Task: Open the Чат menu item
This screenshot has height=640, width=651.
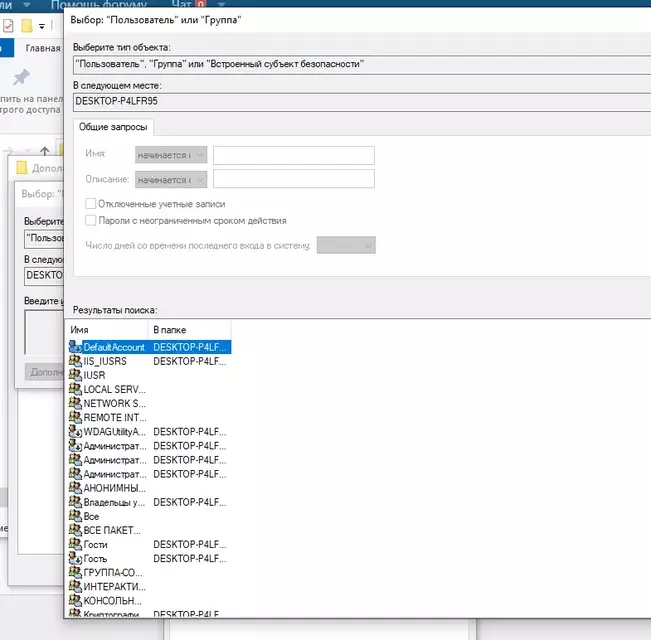Action: coord(181,4)
